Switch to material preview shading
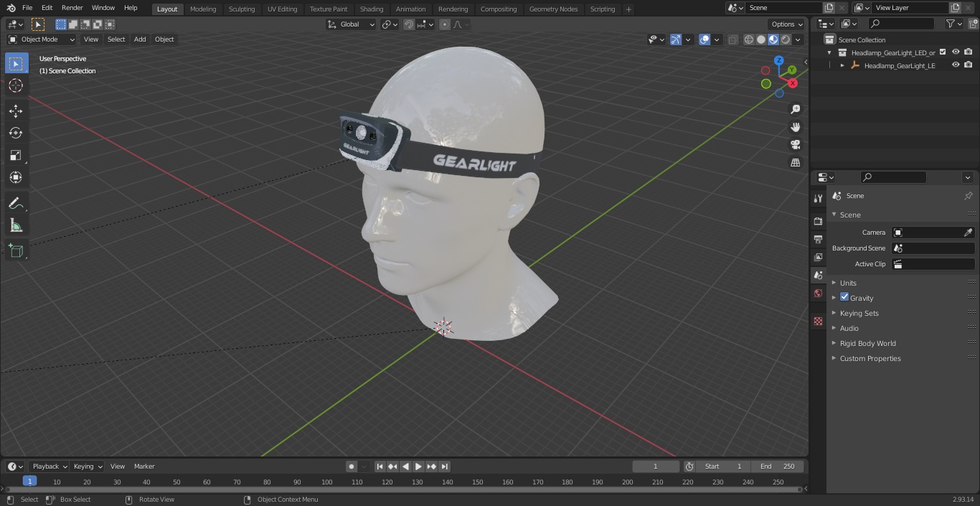The height and width of the screenshot is (506, 980). tap(773, 39)
